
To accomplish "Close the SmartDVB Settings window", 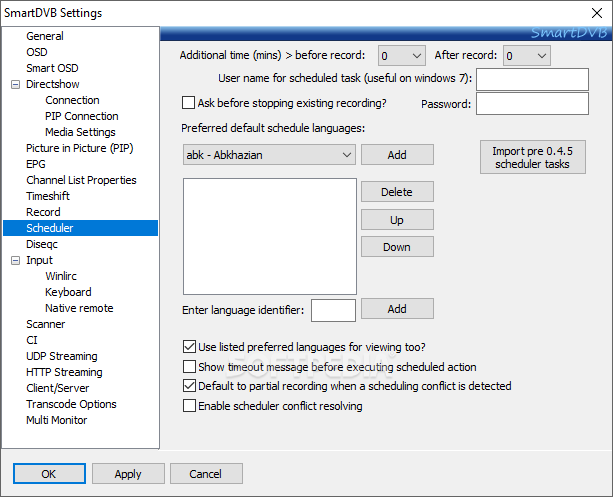I will pos(597,13).
